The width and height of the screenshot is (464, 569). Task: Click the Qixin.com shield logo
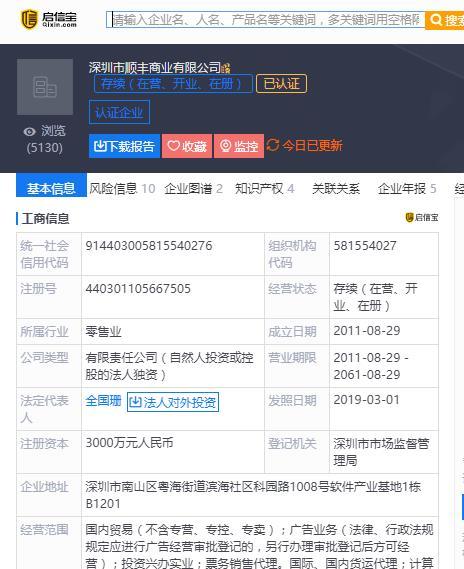coord(29,19)
